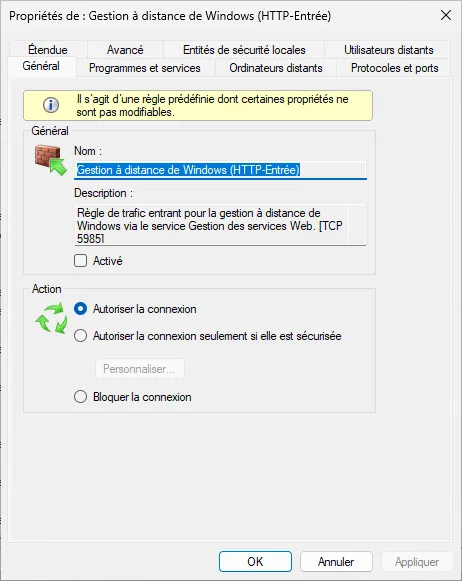Select Bloquer la connexion option

coord(80,397)
